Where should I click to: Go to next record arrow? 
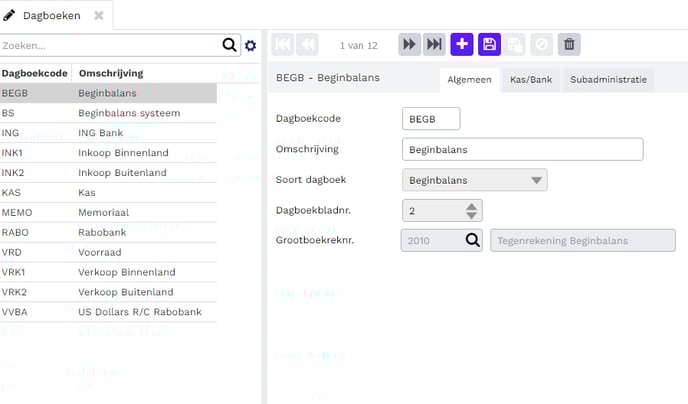point(409,44)
